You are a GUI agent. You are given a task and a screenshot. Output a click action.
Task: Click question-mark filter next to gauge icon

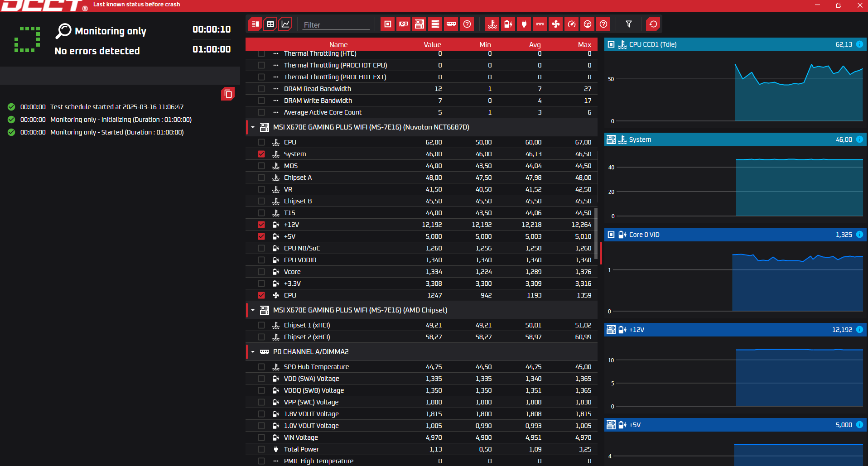[603, 24]
